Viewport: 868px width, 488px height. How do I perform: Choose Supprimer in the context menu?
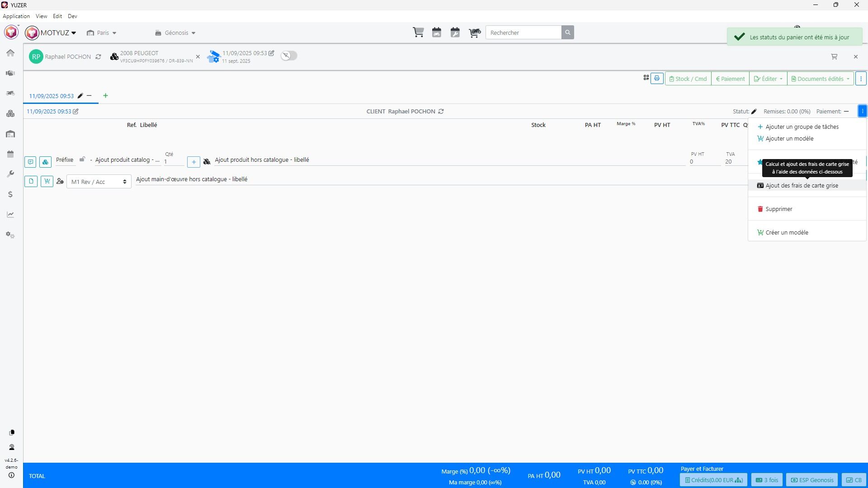pos(778,209)
